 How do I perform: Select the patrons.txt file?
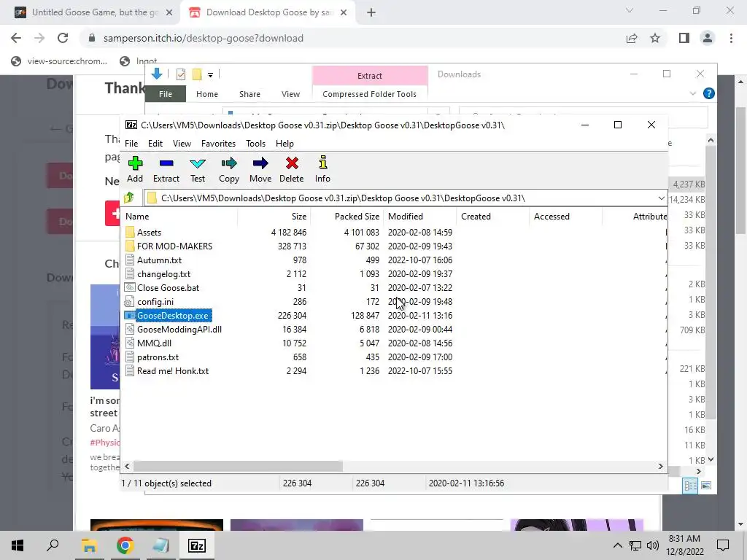158,357
